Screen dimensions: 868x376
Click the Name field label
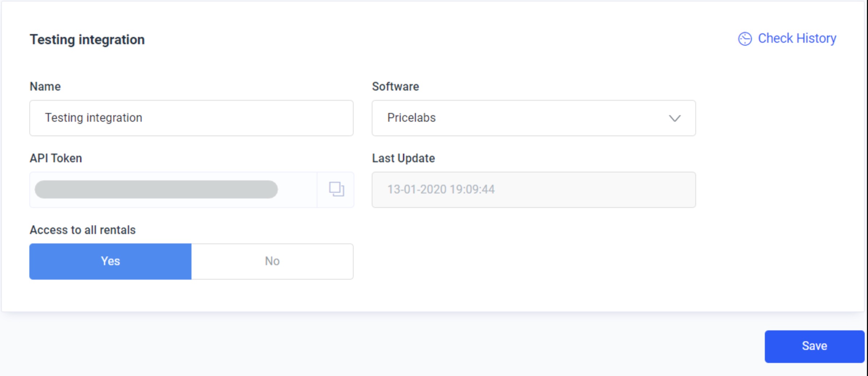[45, 87]
